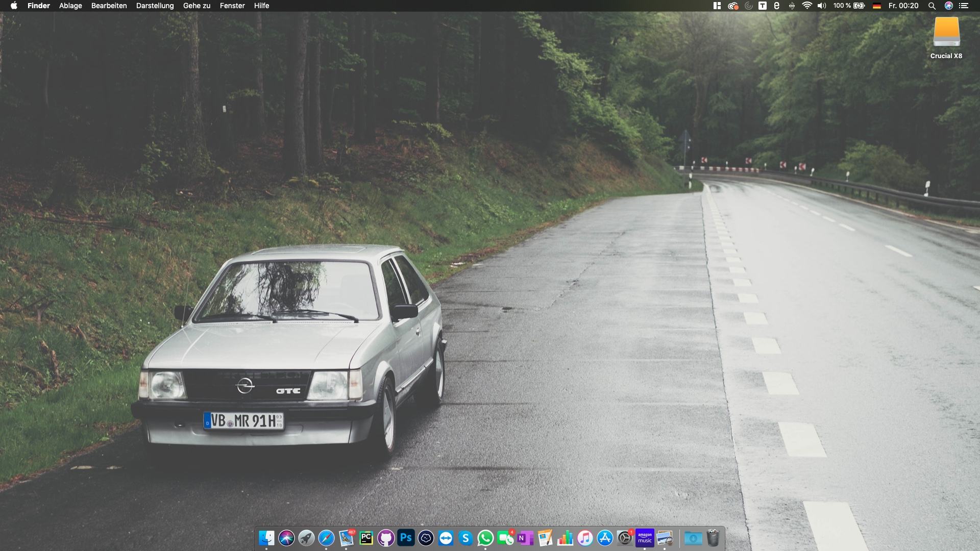Launch Photoshop from the Dock
Image resolution: width=980 pixels, height=551 pixels.
point(406,538)
